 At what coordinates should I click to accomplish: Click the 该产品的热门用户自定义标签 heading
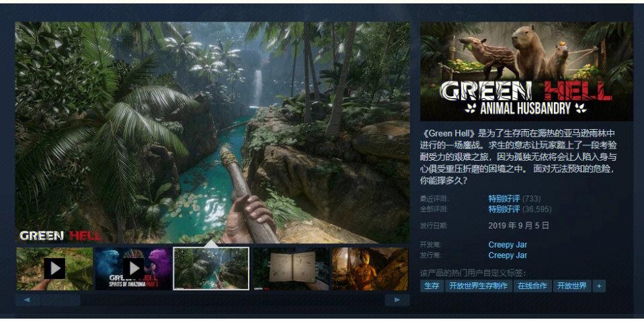tap(473, 273)
